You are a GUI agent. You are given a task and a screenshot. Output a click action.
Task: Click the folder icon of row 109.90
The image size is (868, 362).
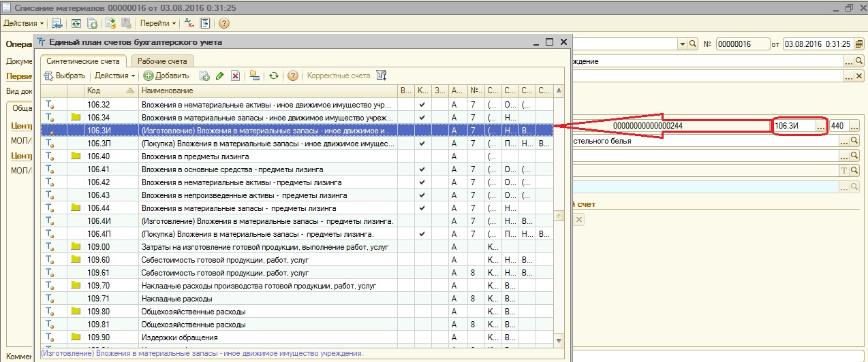(76, 337)
